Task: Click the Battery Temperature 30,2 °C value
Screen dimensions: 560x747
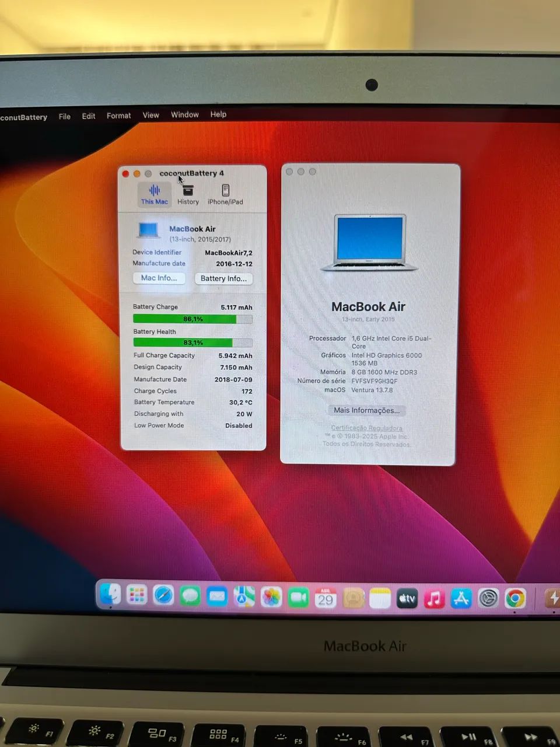Action: [241, 403]
